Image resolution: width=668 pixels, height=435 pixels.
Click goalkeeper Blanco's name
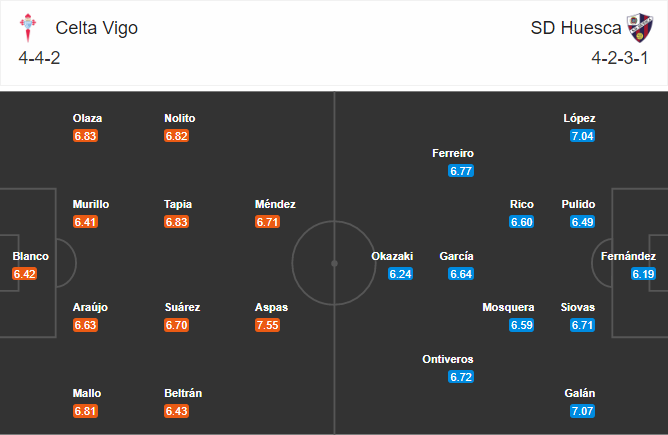(31, 256)
